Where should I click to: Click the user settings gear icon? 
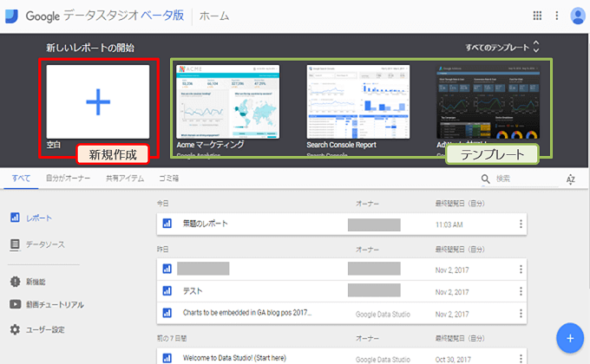tap(15, 330)
